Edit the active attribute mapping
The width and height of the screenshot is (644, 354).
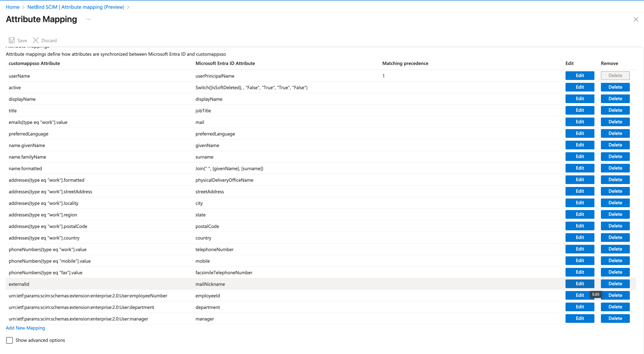580,87
